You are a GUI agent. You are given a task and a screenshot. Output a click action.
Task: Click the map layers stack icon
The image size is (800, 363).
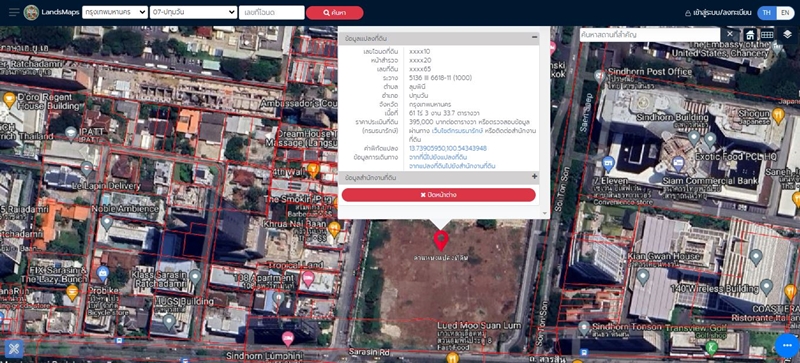coord(787,35)
